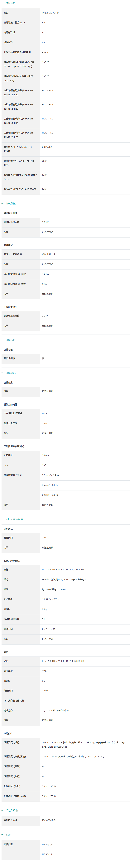Click the 电涌电压测试 subheading
130x868 pixels.
tap(10, 213)
